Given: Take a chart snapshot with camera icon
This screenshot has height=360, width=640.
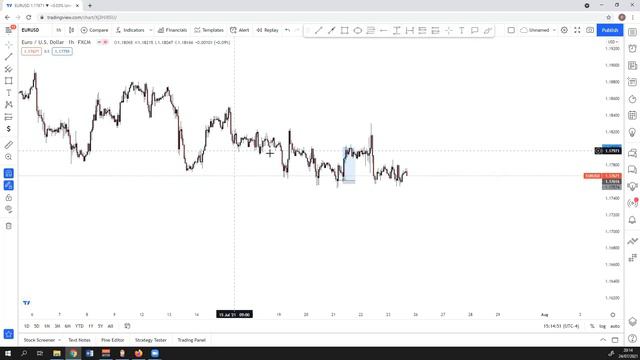Looking at the screenshot, I should click(590, 30).
